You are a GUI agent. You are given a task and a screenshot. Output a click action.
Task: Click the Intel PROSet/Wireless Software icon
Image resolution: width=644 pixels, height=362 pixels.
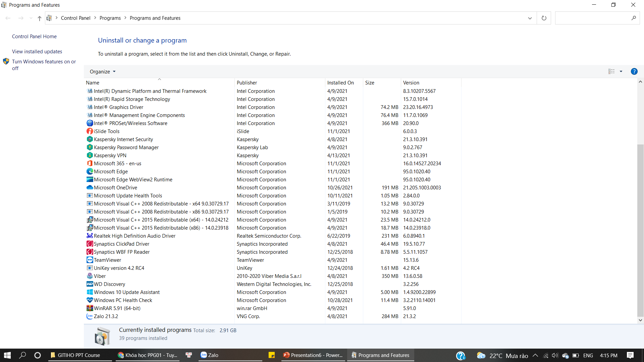point(90,123)
